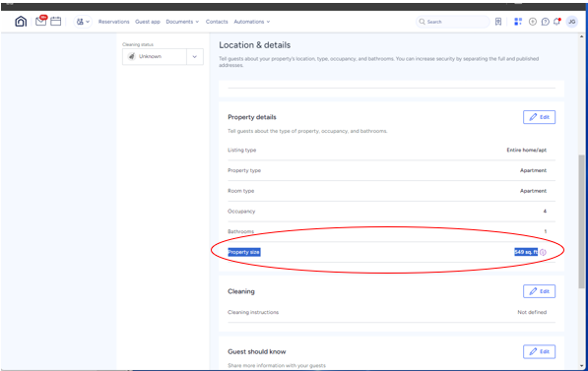Click the 'Occupancy' row label
Image resolution: width=588 pixels, height=371 pixels.
(x=241, y=212)
